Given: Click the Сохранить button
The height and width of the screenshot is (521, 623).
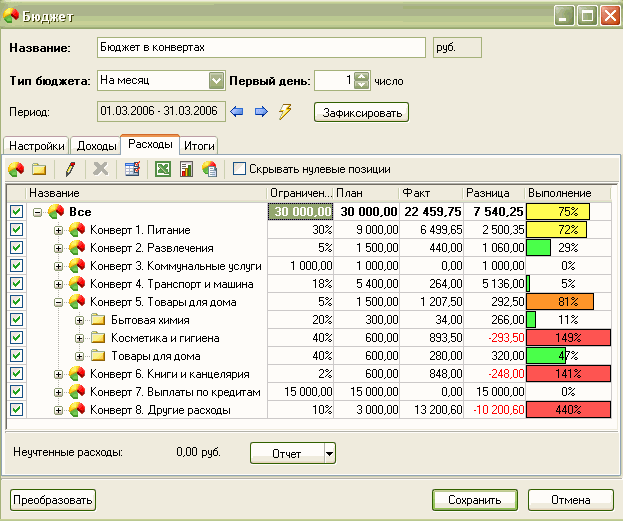Looking at the screenshot, I should (475, 500).
